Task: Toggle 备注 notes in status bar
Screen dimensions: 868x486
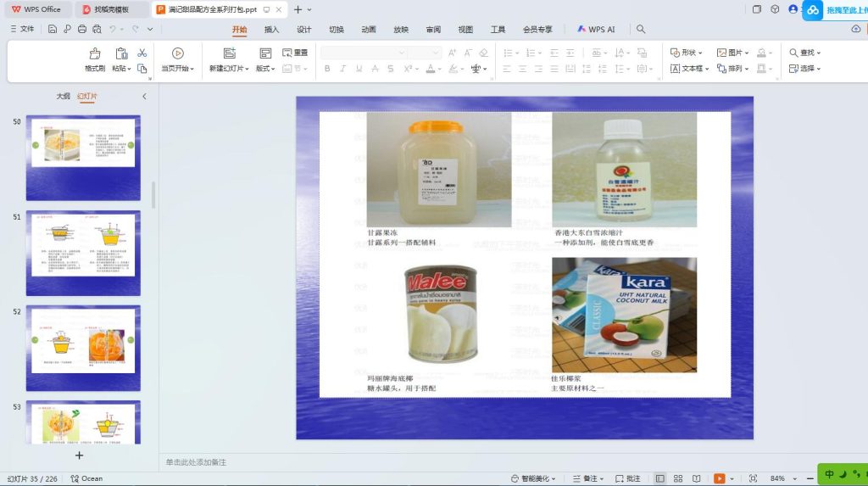Action: click(587, 478)
